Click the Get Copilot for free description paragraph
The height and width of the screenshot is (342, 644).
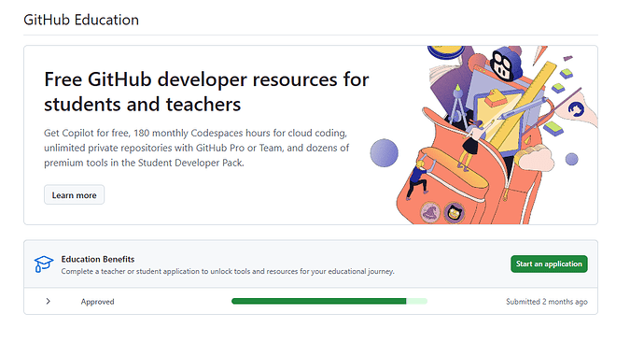point(197,148)
